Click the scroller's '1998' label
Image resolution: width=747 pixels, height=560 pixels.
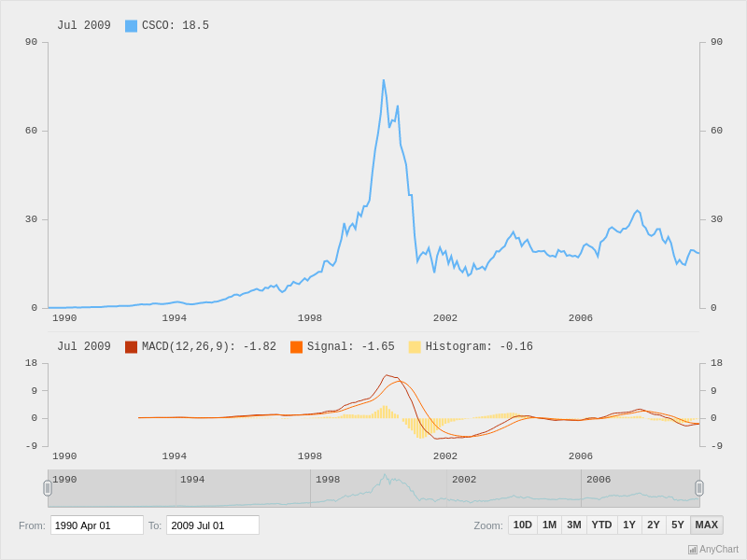(x=328, y=479)
